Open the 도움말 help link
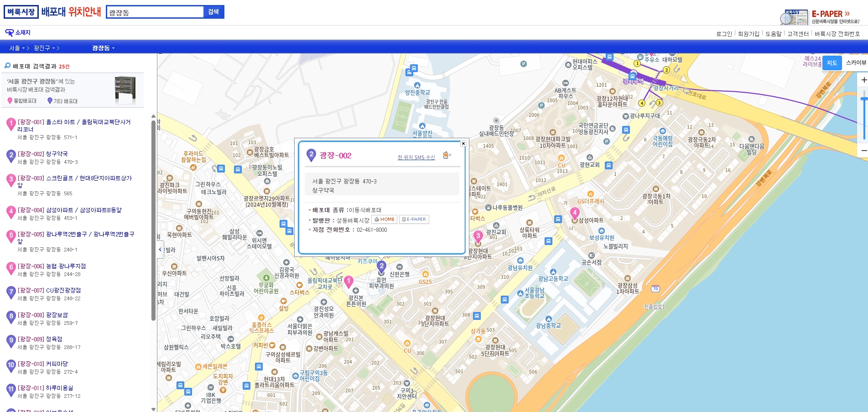 [773, 34]
